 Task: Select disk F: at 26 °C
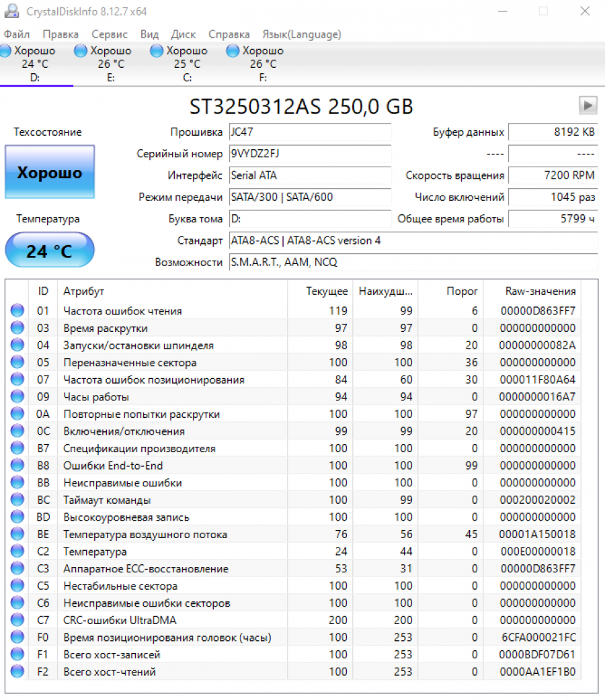262,64
